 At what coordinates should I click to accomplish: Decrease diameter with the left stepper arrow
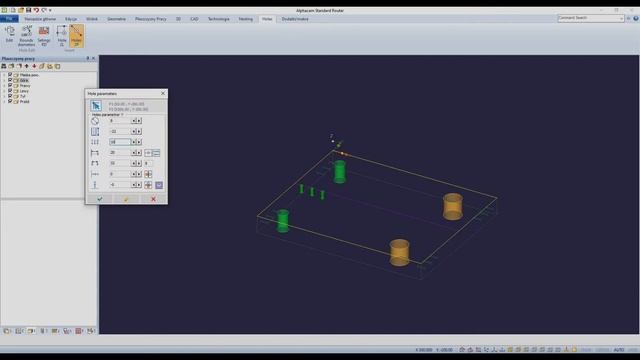tap(133, 121)
